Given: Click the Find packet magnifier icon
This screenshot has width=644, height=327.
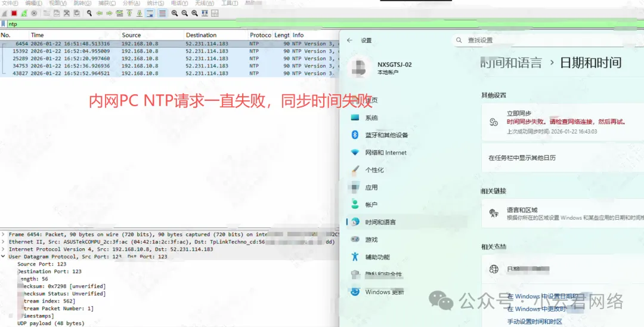Looking at the screenshot, I should click(x=89, y=13).
